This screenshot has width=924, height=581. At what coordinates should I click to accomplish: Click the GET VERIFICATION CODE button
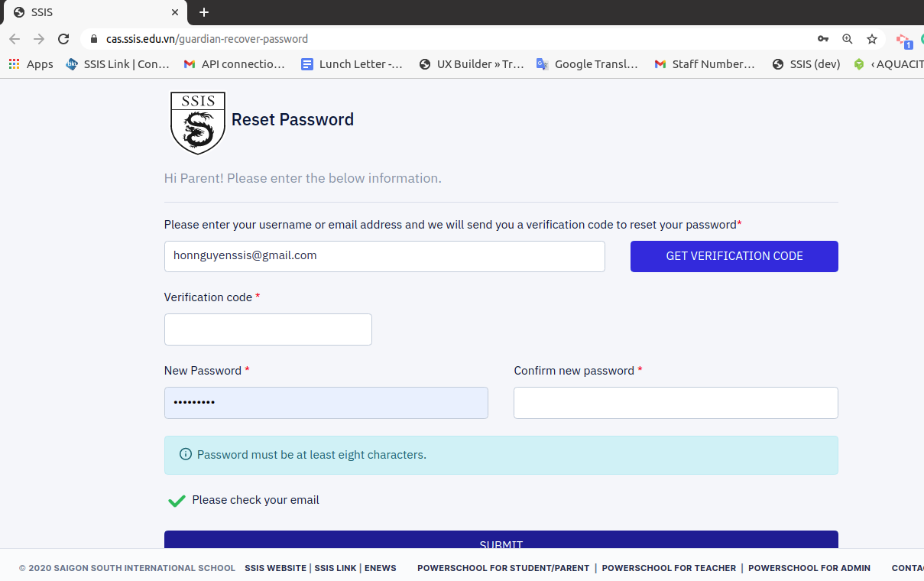pyautogui.click(x=734, y=256)
